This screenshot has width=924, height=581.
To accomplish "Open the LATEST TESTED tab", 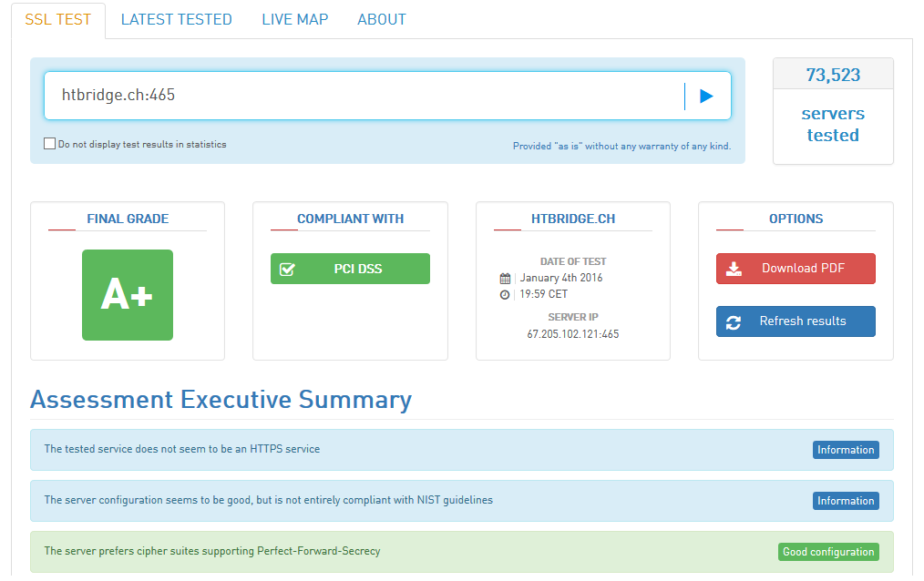I will tap(176, 19).
